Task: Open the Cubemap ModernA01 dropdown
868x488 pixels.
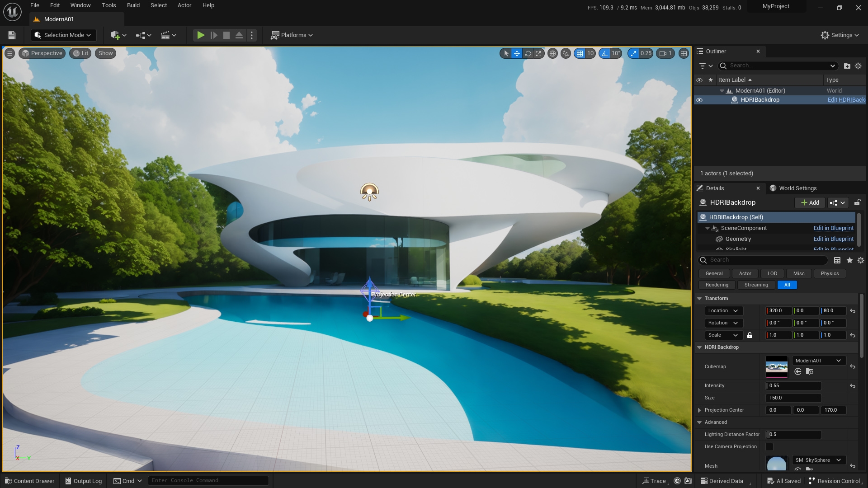Action: 818,360
